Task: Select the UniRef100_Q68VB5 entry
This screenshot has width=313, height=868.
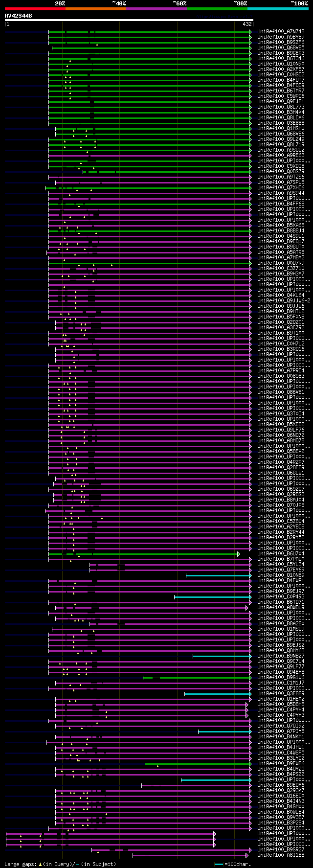Action: point(281,48)
